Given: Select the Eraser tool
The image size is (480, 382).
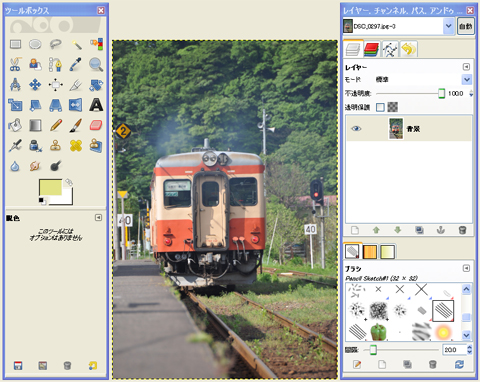Looking at the screenshot, I should coord(96,125).
